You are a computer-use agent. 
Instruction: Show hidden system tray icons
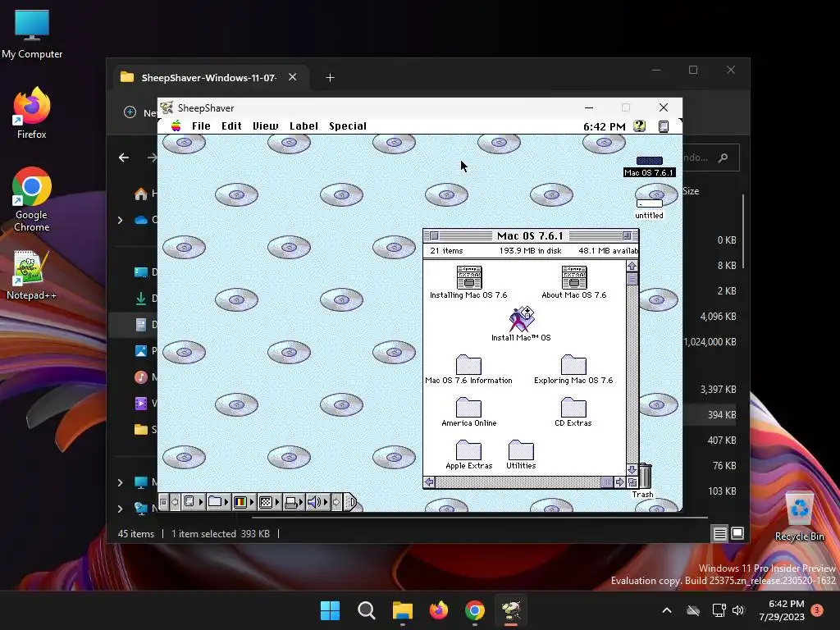click(667, 610)
